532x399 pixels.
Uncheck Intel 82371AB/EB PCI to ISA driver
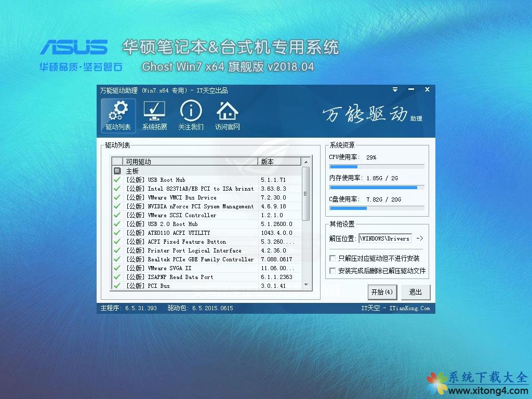[x=117, y=188]
